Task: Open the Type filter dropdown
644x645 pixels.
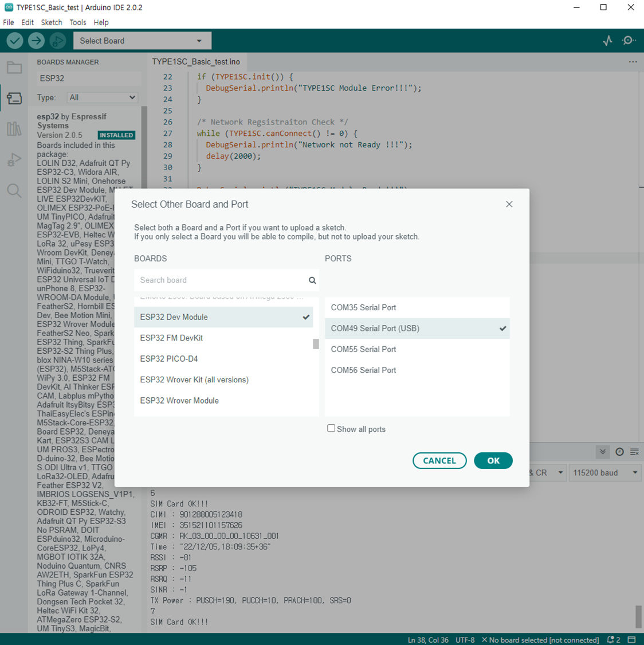Action: pos(103,97)
